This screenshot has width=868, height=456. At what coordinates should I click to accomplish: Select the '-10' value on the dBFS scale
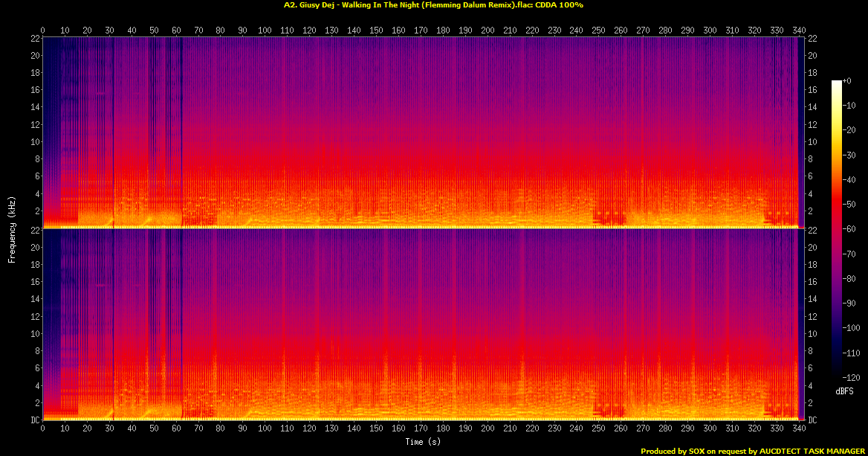coord(849,106)
